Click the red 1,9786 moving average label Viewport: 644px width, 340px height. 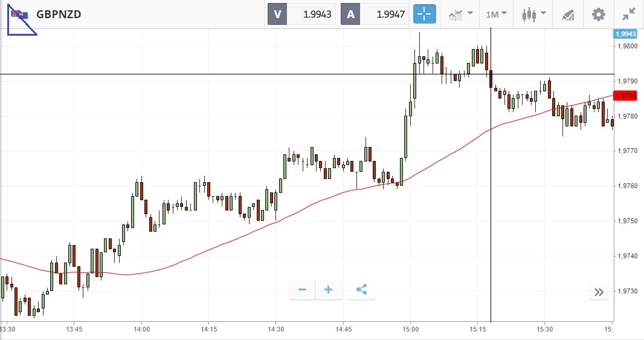click(x=625, y=96)
